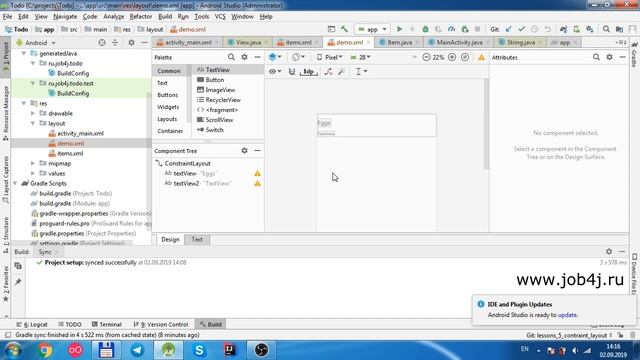This screenshot has height=360, width=640.
Task: Open design surface layers dropdown
Action: pyautogui.click(x=275, y=58)
